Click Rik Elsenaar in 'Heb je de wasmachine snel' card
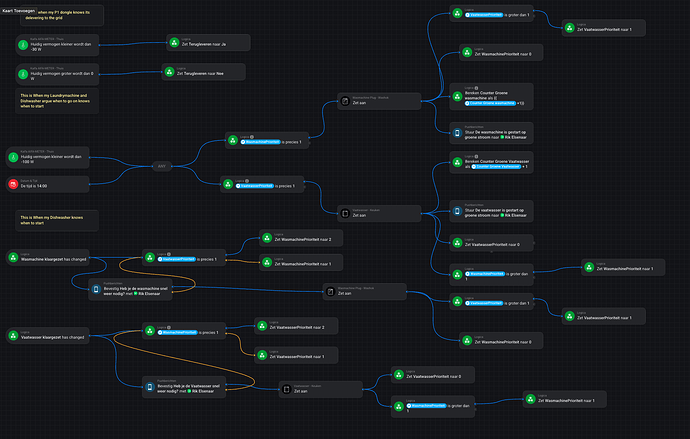The height and width of the screenshot is (439, 690). pyautogui.click(x=147, y=294)
